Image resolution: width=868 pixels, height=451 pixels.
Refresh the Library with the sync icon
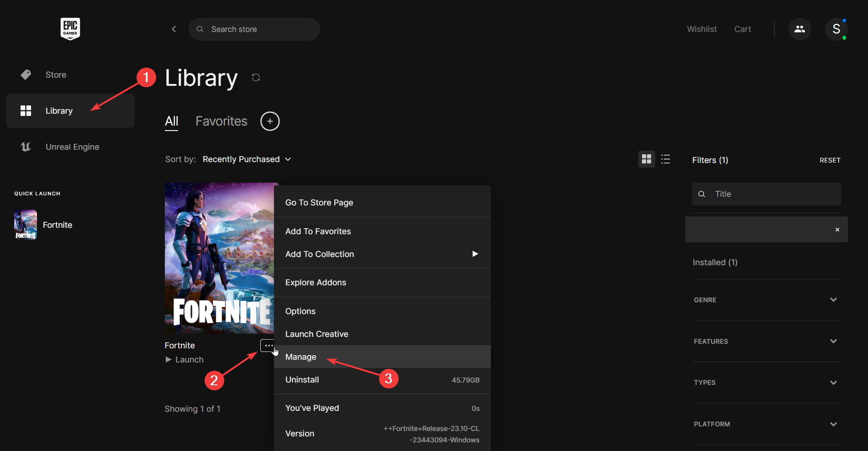256,78
